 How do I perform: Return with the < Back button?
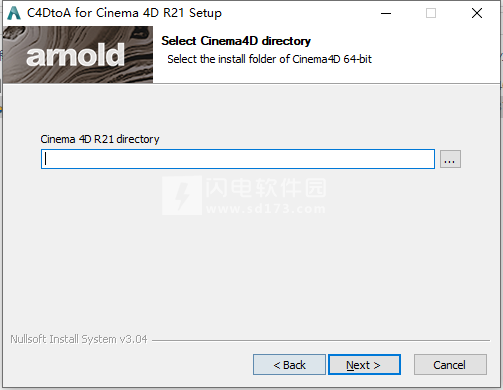pos(289,365)
